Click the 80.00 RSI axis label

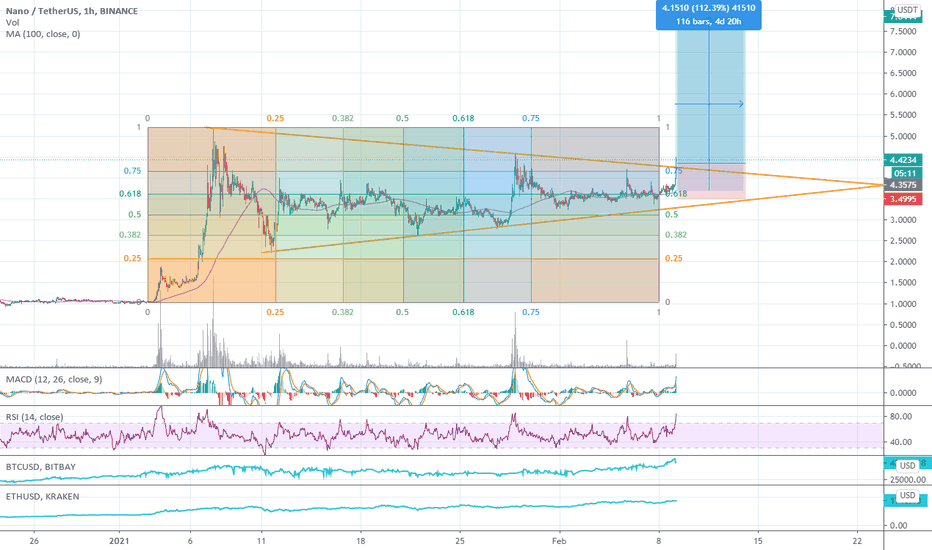[x=901, y=416]
